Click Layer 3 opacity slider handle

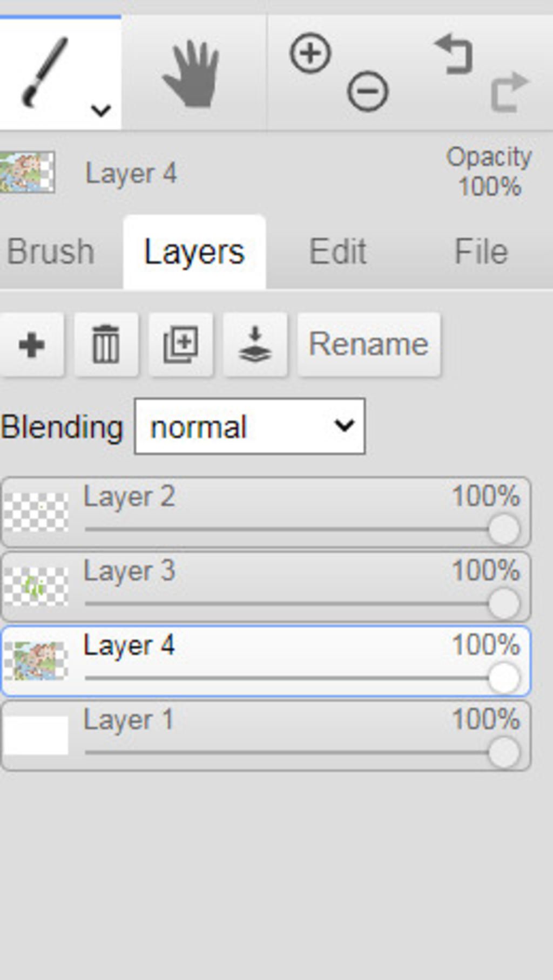click(504, 603)
